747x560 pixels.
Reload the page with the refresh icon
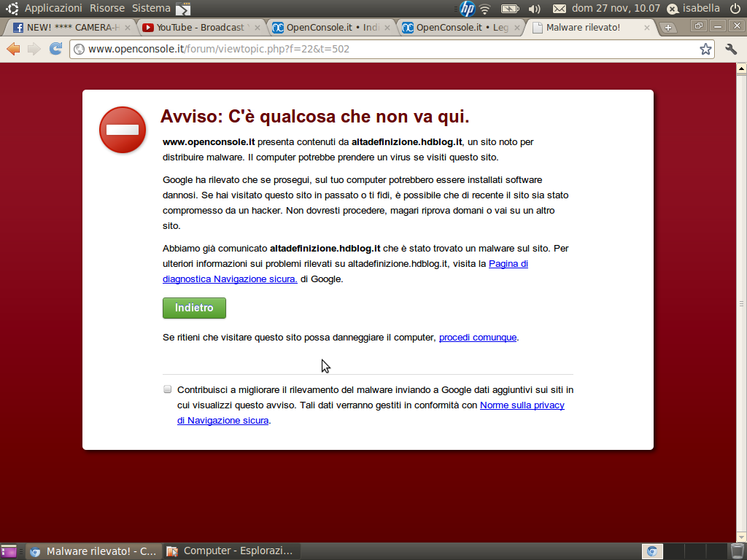tap(55, 49)
